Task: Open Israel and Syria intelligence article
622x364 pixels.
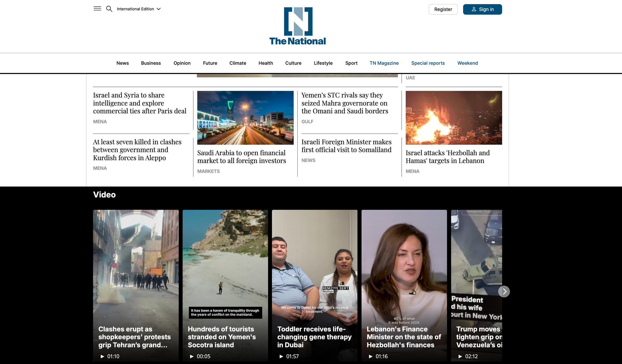Action: 140,103
